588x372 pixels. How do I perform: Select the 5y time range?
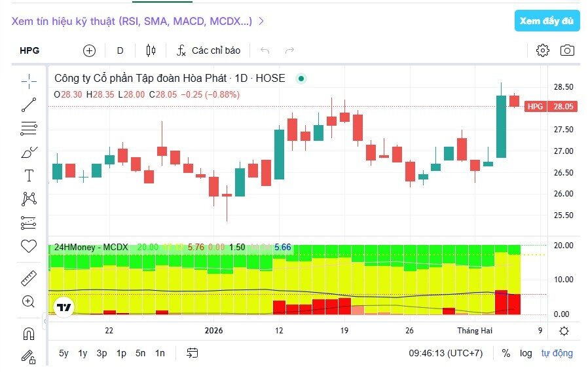tap(64, 353)
